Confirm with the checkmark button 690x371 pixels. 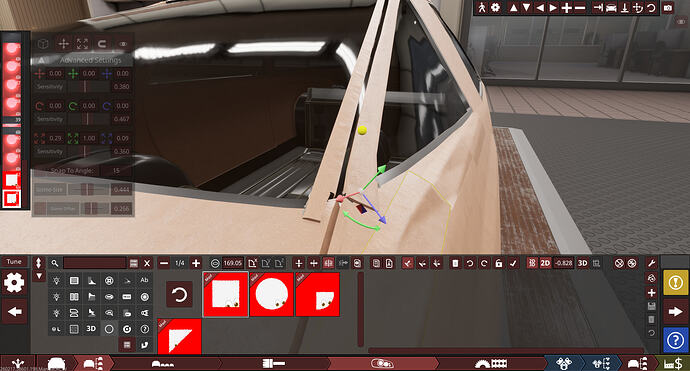pyautogui.click(x=513, y=263)
